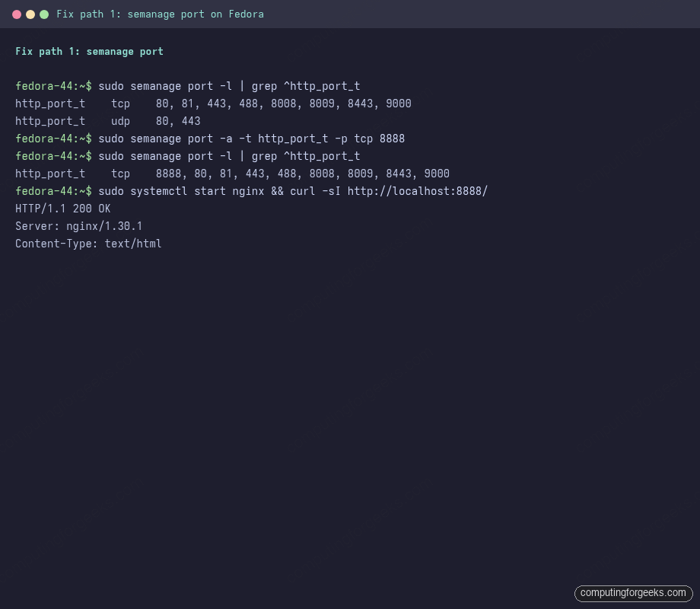700x609 pixels.
Task: Click the tcp output line ending with '8443, 9000' without 8888
Action: pos(213,104)
